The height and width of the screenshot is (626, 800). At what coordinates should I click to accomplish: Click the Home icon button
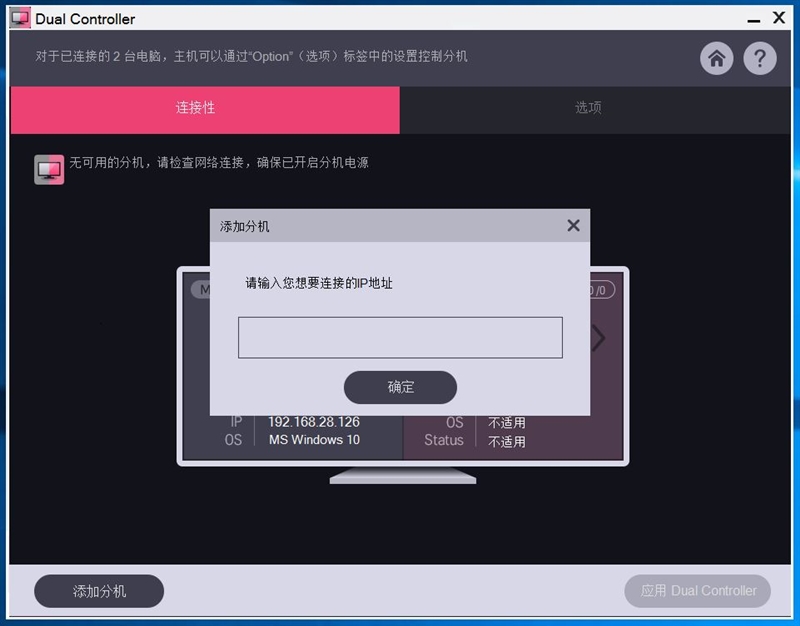coord(716,58)
